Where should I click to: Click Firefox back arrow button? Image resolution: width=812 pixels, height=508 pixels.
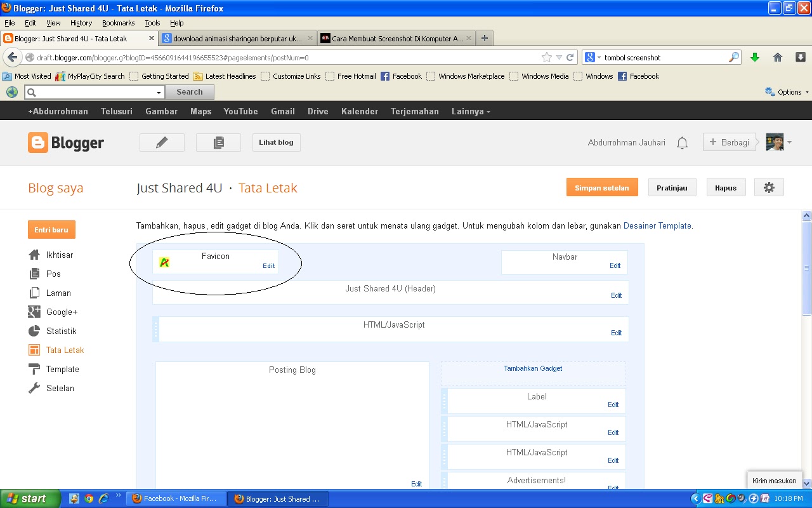pos(11,57)
